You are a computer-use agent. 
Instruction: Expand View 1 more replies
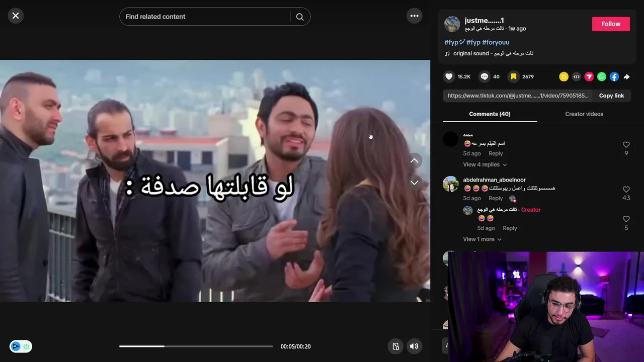482,239
